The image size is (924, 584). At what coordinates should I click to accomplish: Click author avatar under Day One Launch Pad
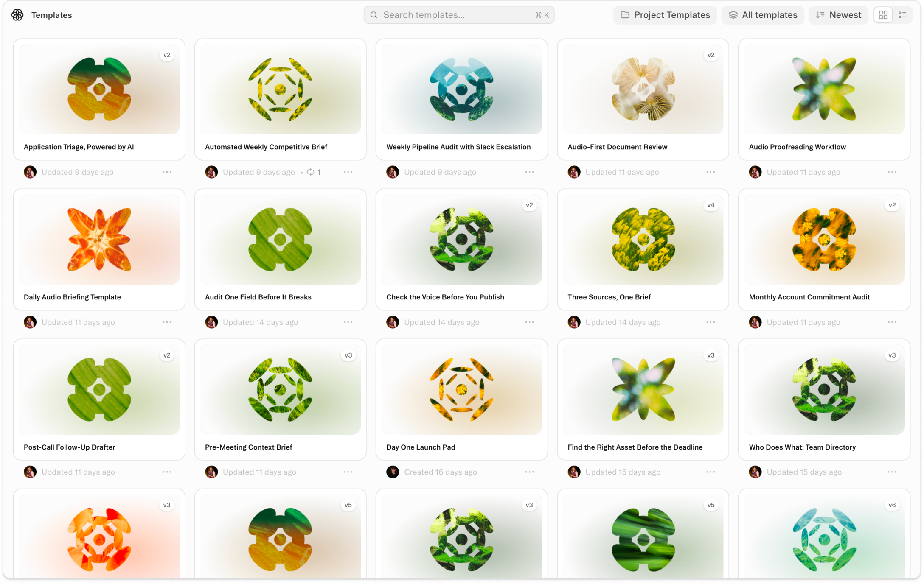coord(393,472)
